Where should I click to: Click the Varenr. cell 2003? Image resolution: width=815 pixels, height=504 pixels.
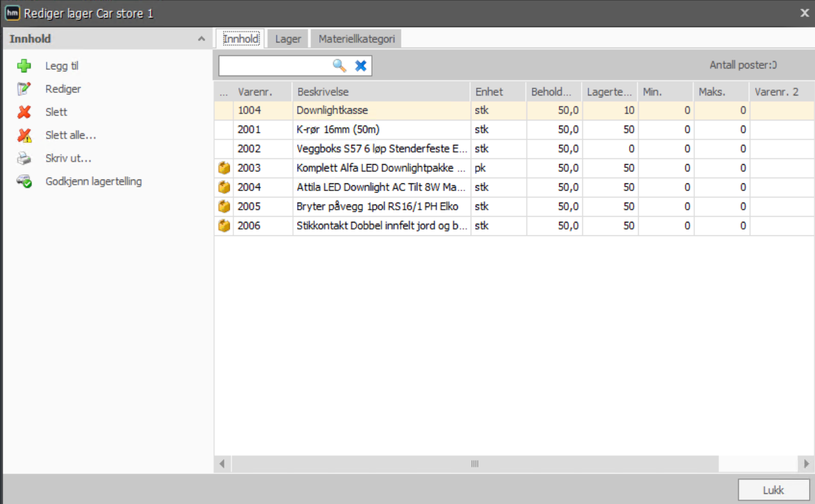pyautogui.click(x=262, y=168)
